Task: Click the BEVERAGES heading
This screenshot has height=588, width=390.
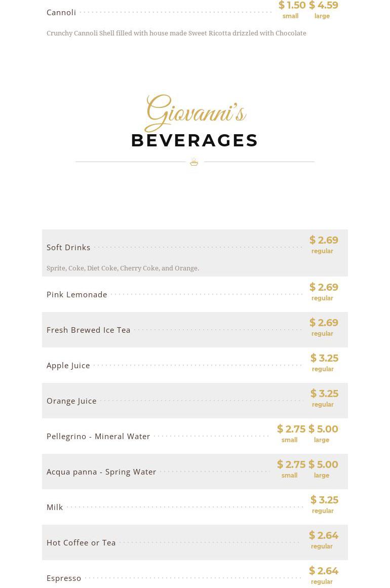Action: [194, 140]
